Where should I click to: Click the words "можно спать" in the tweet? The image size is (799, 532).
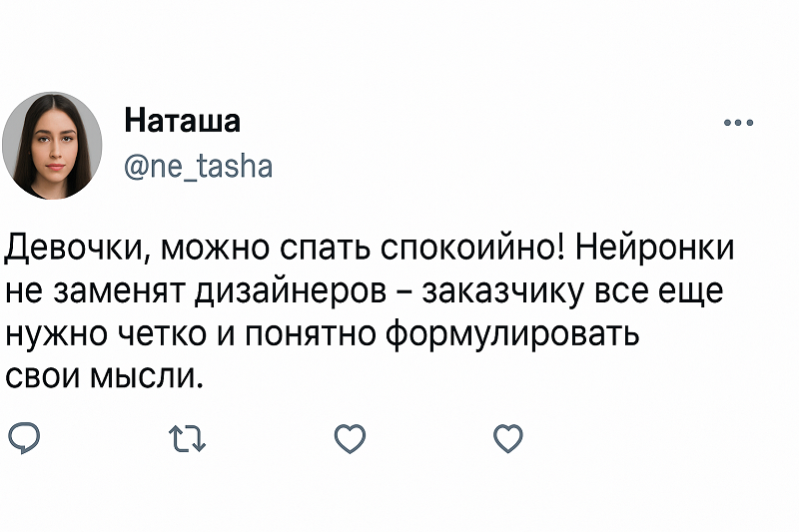254,248
